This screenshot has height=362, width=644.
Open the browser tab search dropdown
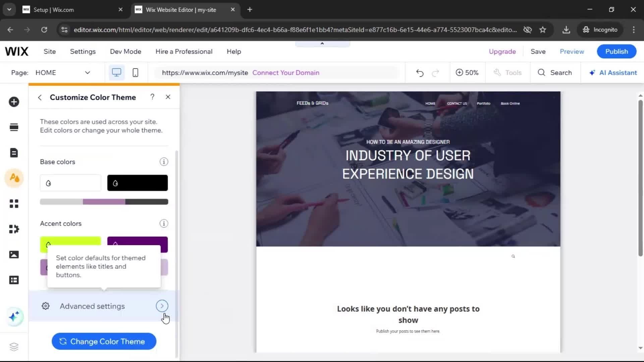(9, 10)
